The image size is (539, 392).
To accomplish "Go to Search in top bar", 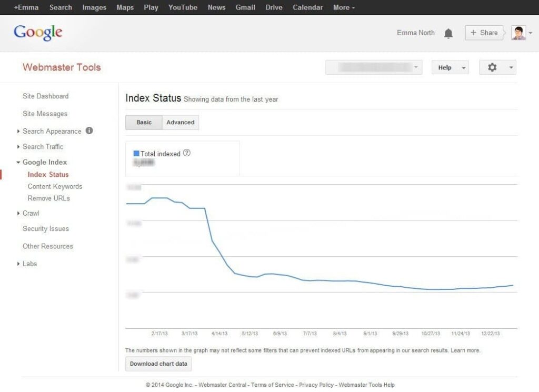I will point(61,7).
